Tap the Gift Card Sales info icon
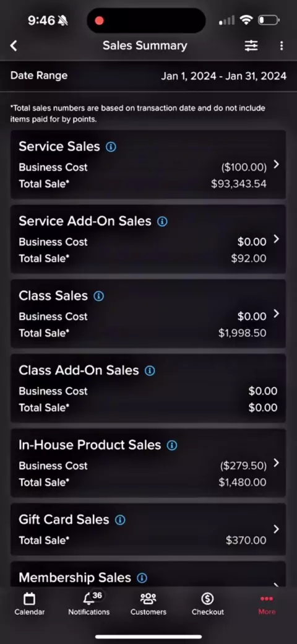The image size is (297, 644). tap(120, 520)
